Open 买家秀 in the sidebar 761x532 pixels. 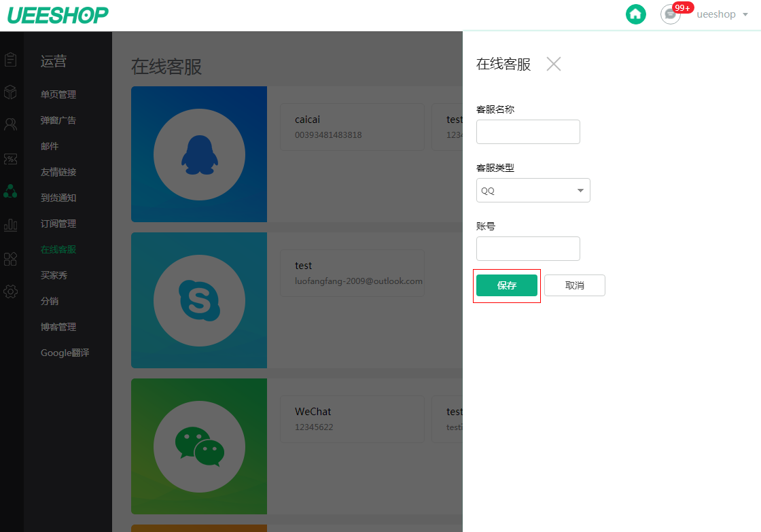[54, 275]
